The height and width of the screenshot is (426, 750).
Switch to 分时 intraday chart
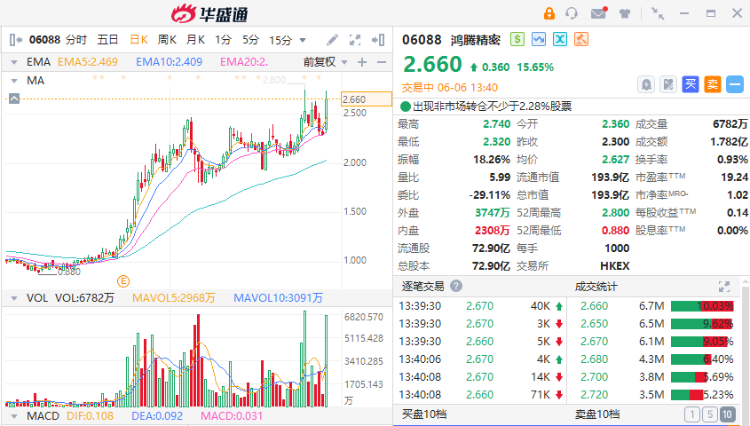point(76,40)
